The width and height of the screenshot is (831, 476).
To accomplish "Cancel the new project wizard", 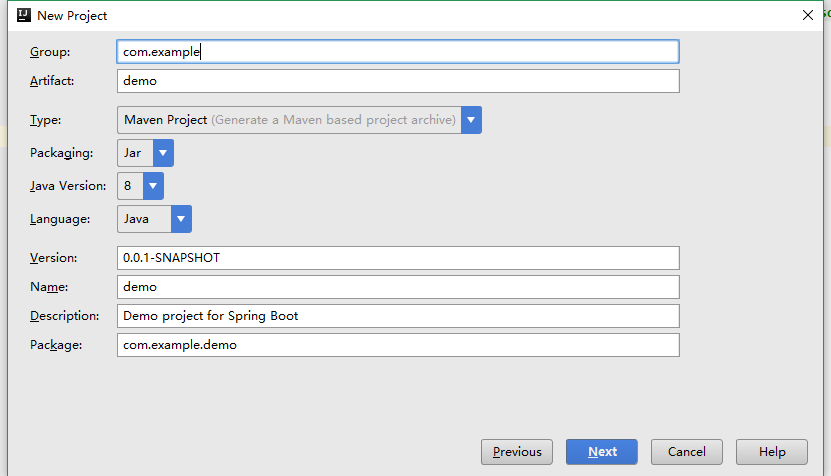I will (x=687, y=452).
